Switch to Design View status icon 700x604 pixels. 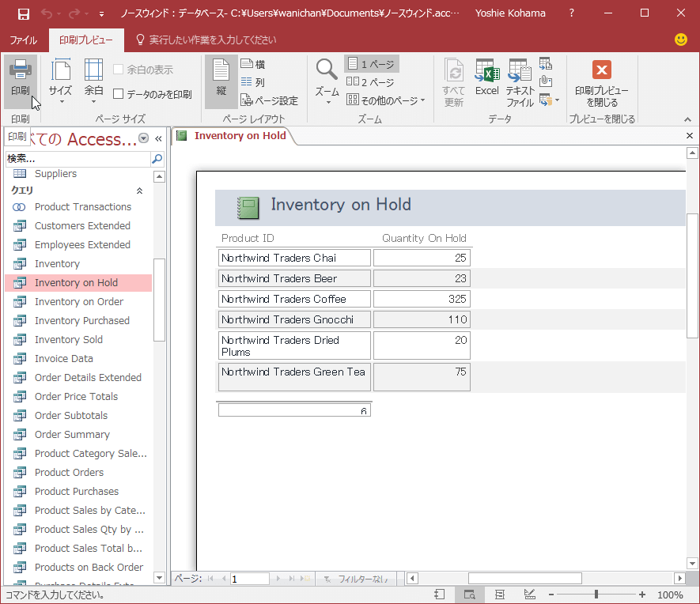pos(530,595)
